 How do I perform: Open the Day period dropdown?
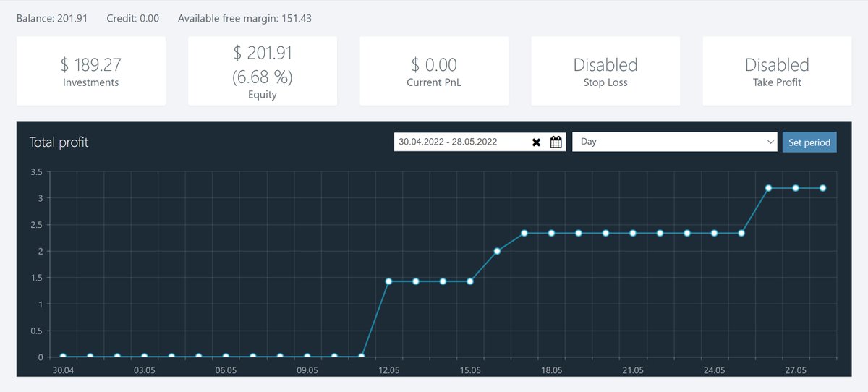[x=676, y=142]
